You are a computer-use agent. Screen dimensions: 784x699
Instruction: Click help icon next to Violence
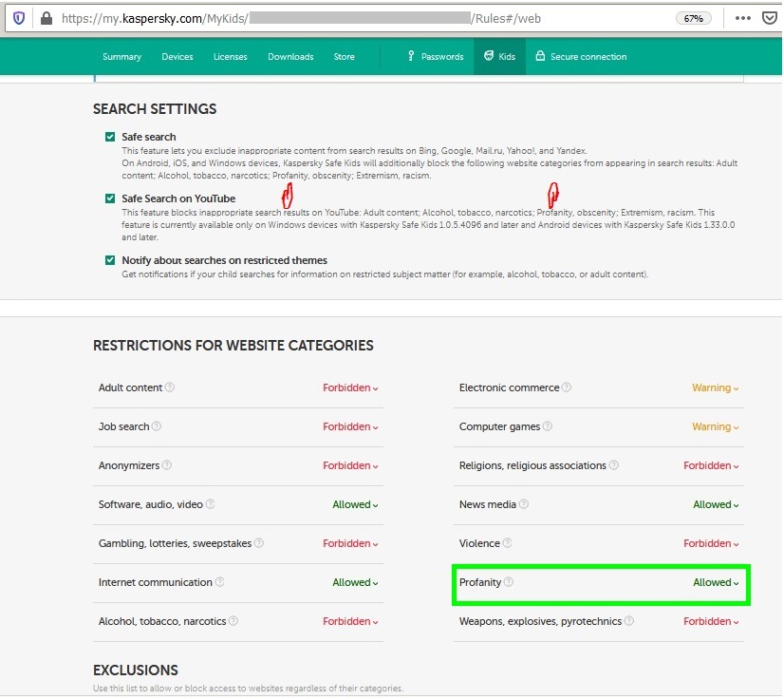[507, 543]
